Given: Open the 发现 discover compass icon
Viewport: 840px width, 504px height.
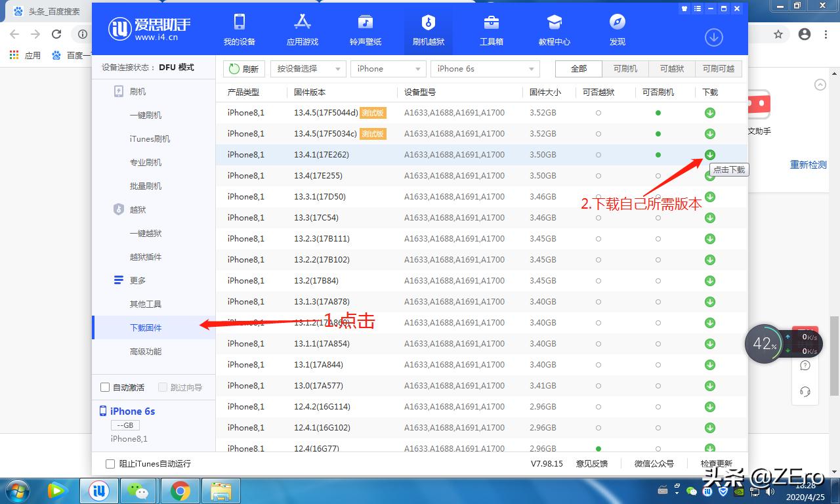Looking at the screenshot, I should point(617,30).
